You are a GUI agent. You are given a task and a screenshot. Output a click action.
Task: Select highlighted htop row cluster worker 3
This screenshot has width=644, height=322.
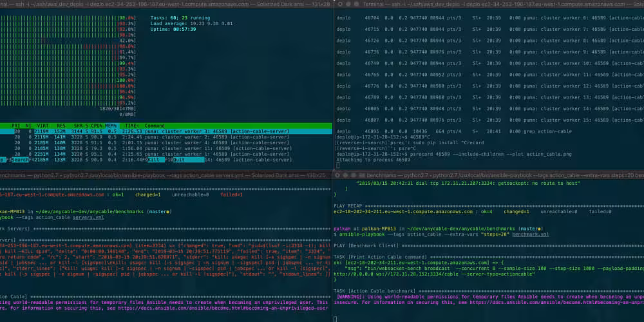(166, 131)
